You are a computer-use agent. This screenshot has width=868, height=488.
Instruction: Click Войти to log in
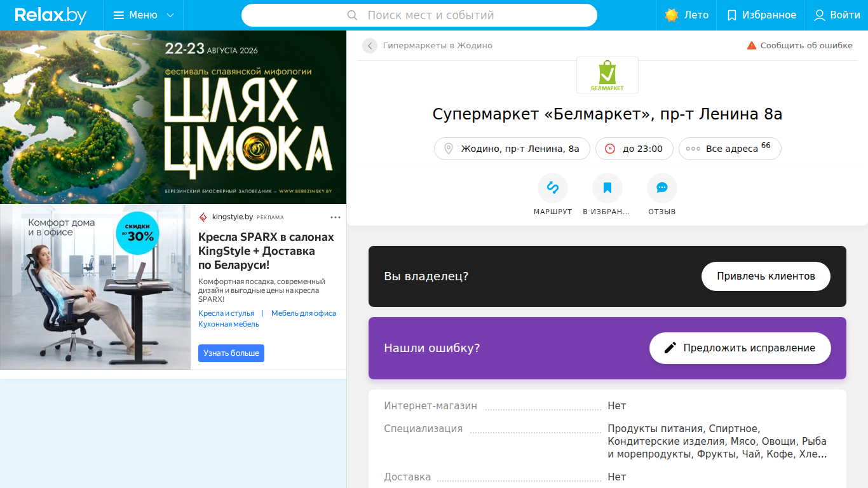[x=845, y=15]
